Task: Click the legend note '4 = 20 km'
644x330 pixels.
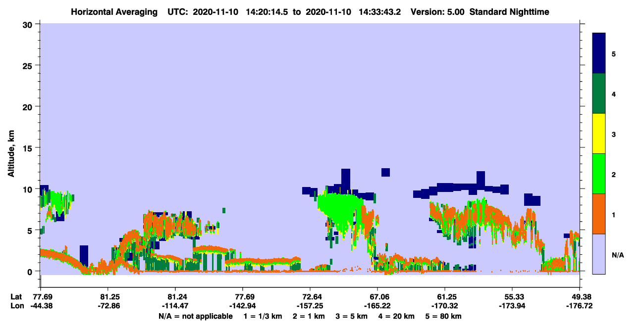Action: pyautogui.click(x=397, y=316)
